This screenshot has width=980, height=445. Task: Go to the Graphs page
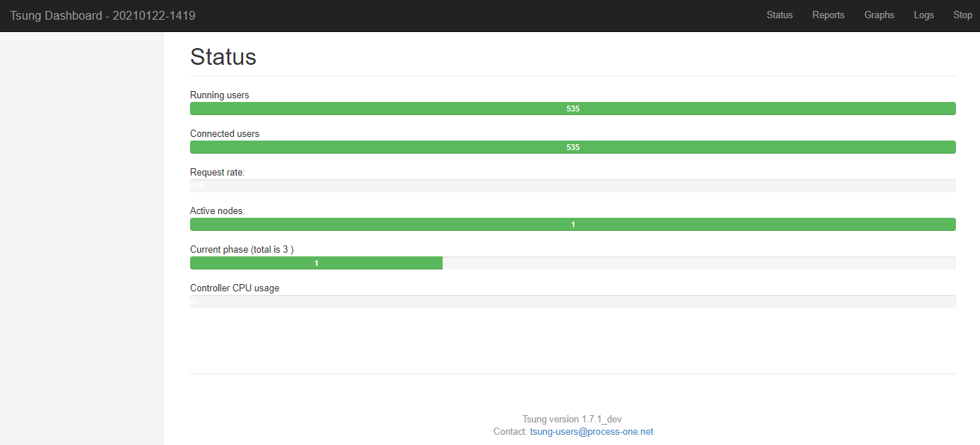tap(879, 15)
